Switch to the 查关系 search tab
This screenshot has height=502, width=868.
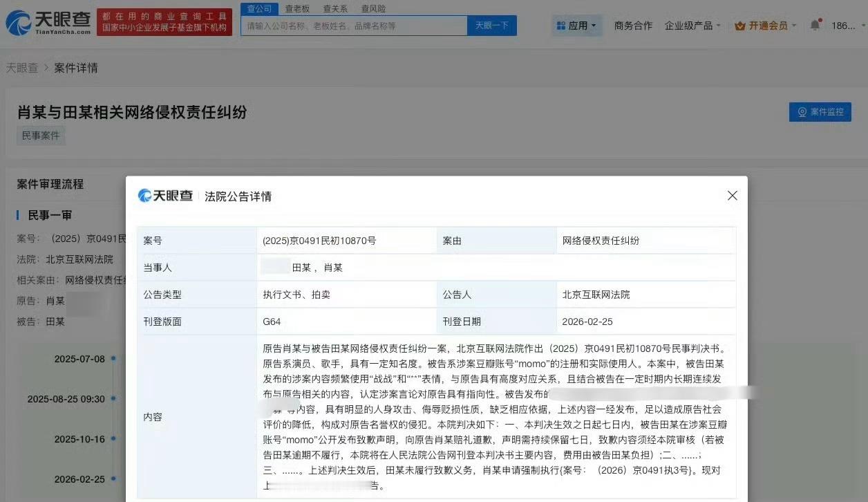coord(335,8)
